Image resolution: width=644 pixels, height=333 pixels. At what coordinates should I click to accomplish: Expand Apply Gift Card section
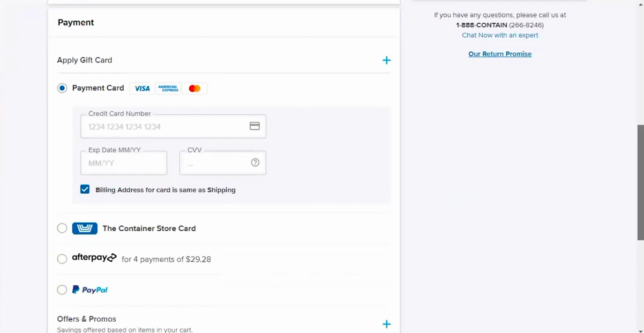386,60
